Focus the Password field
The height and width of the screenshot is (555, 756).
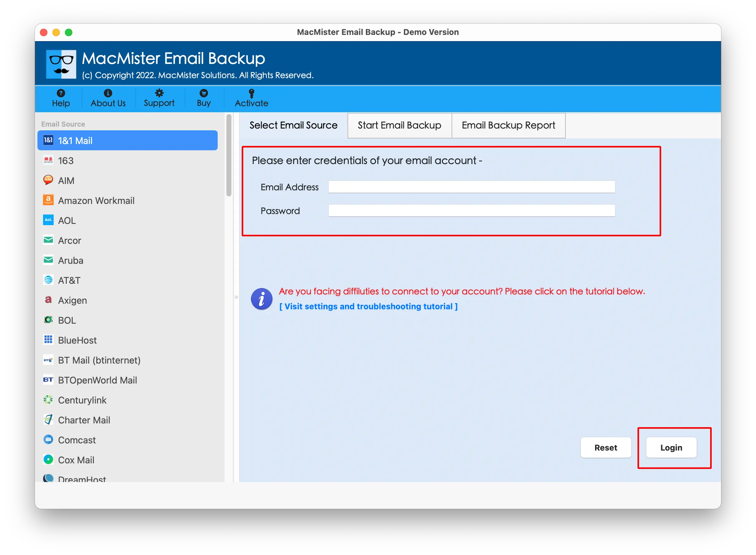[x=471, y=211]
